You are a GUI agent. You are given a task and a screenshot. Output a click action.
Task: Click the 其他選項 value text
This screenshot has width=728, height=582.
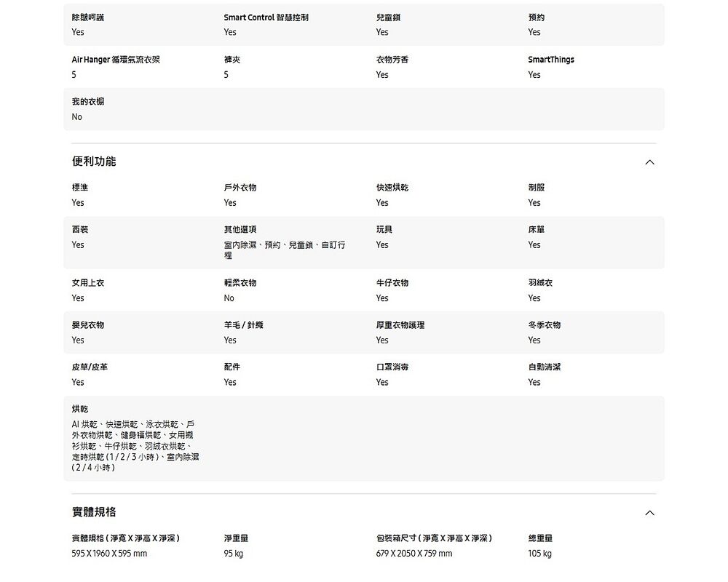(284, 250)
